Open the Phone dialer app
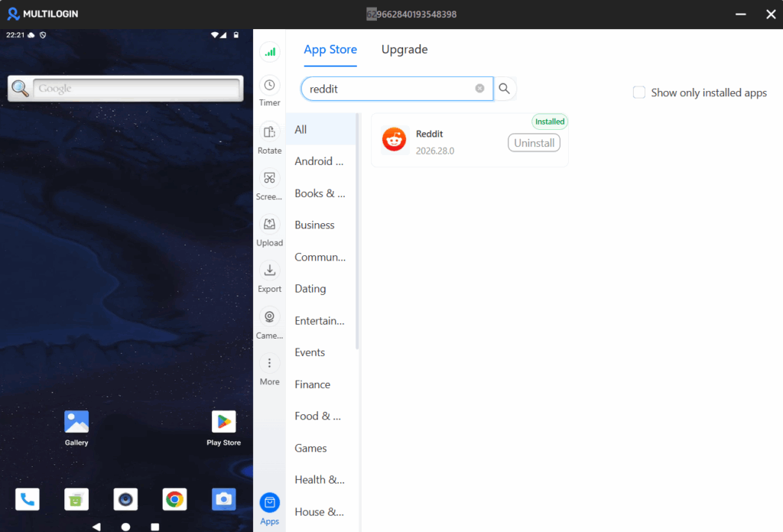This screenshot has height=532, width=783. [x=28, y=499]
